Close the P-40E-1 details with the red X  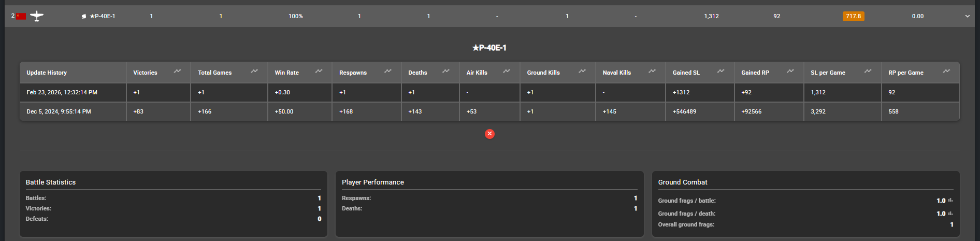tap(489, 134)
